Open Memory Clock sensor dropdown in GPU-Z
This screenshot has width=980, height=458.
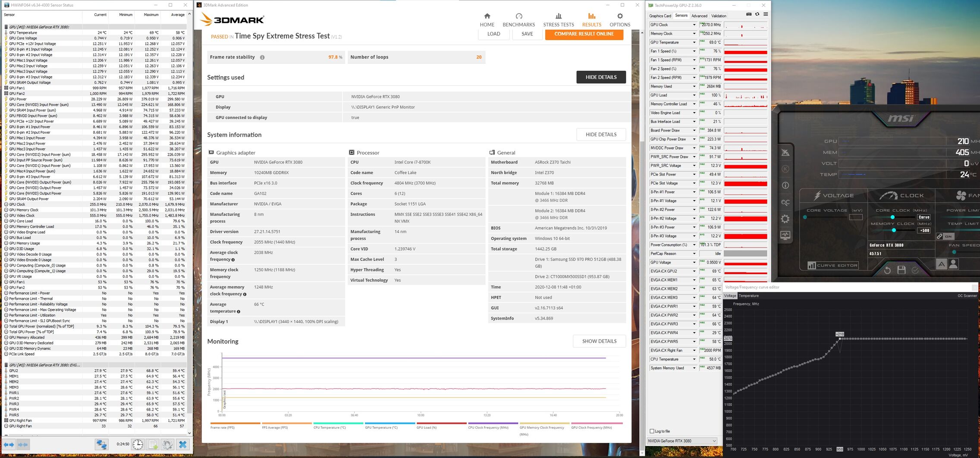pos(694,34)
